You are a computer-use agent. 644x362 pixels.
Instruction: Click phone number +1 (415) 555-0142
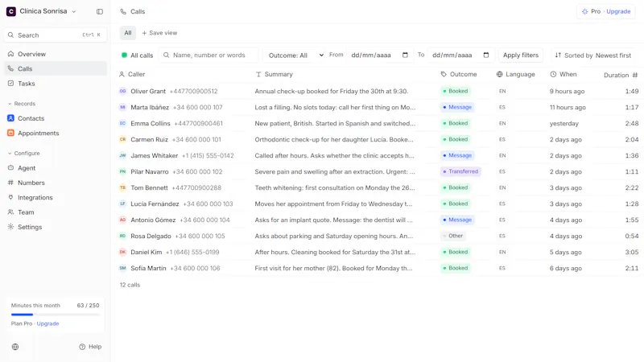pyautogui.click(x=208, y=155)
